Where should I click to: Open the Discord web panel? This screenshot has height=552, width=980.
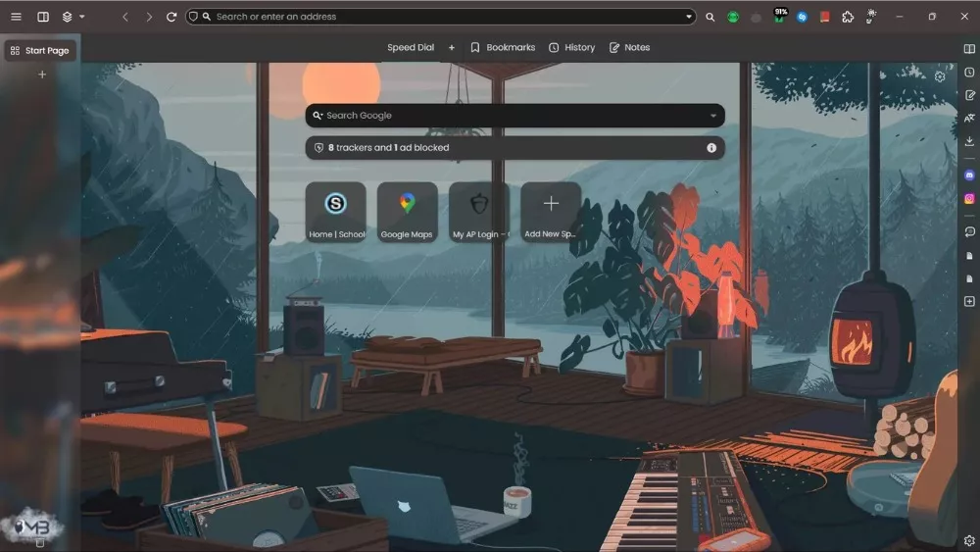pos(969,176)
